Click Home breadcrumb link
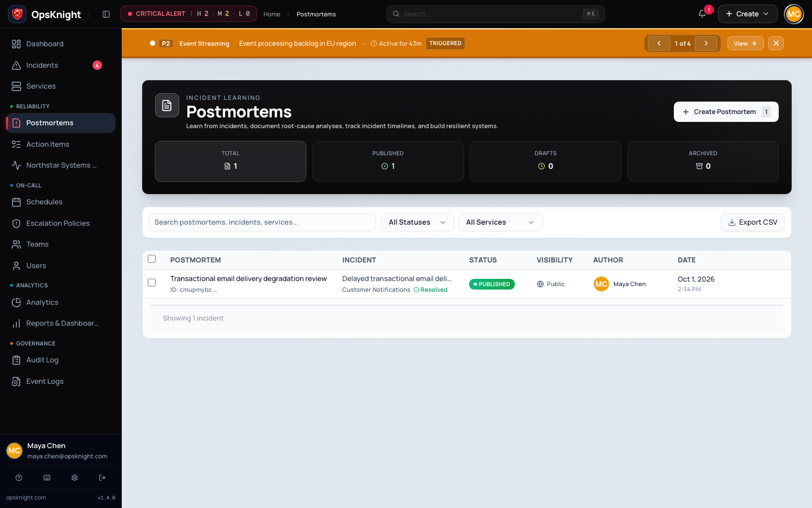 (x=272, y=14)
